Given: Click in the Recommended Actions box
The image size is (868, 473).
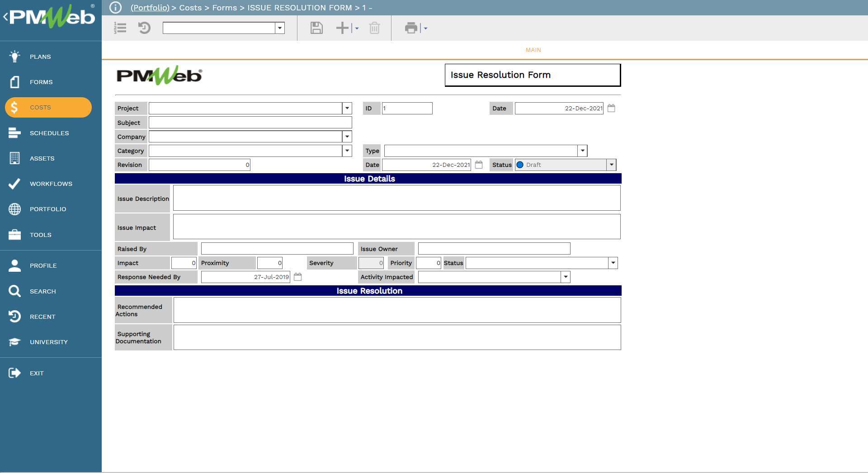Looking at the screenshot, I should pyautogui.click(x=397, y=310).
